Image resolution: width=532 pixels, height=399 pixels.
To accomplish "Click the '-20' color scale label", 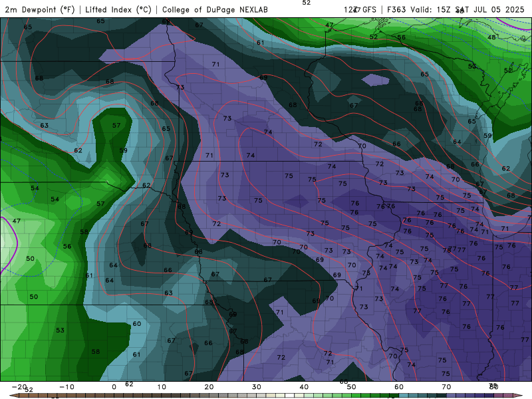I will [19, 387].
